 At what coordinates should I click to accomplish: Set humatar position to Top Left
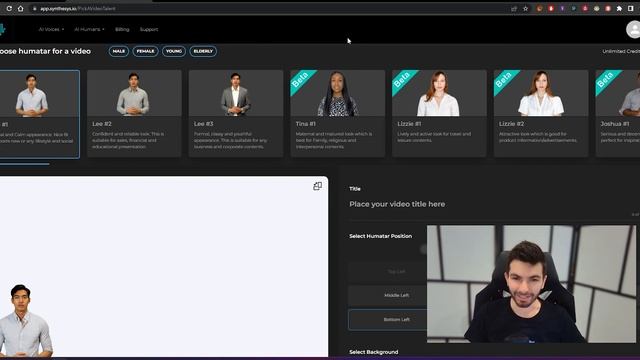pos(387,271)
